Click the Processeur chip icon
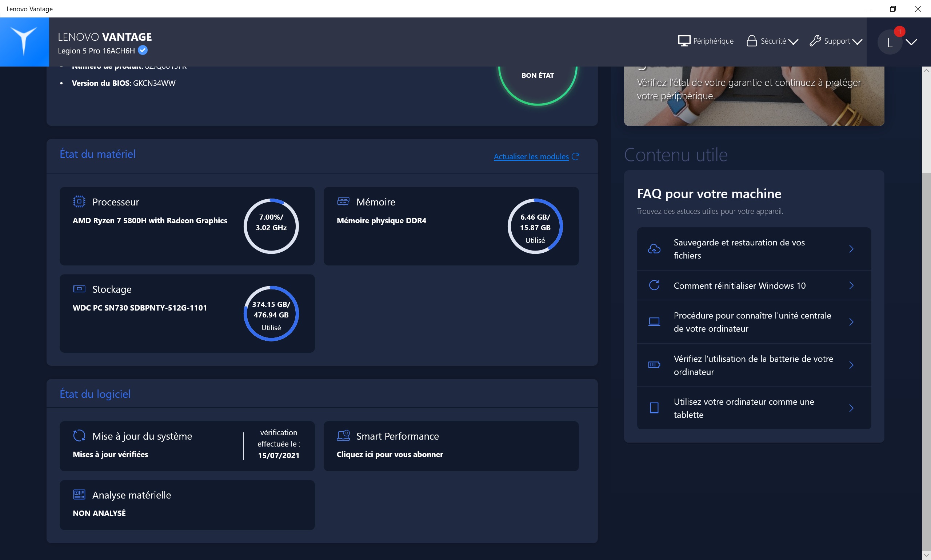This screenshot has width=931, height=560. (x=79, y=201)
